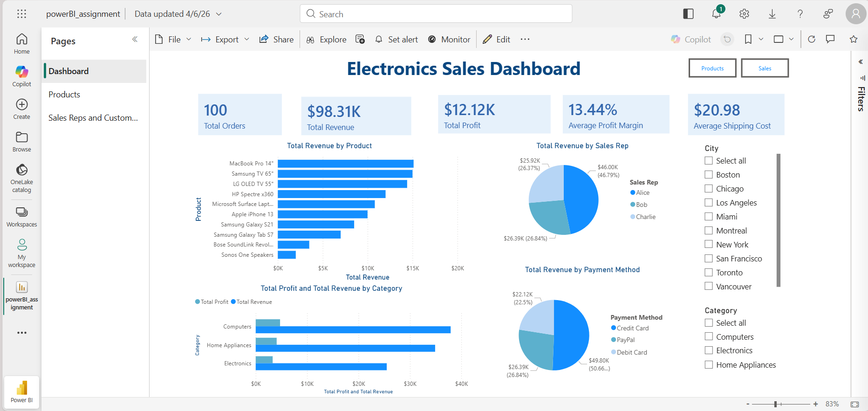The image size is (868, 411).
Task: Click the download arrow icon
Action: pyautogui.click(x=772, y=14)
